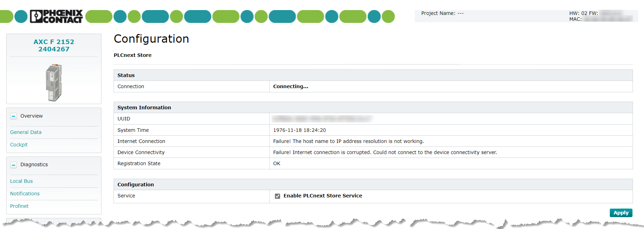Click the Connecting... status value

pos(290,86)
